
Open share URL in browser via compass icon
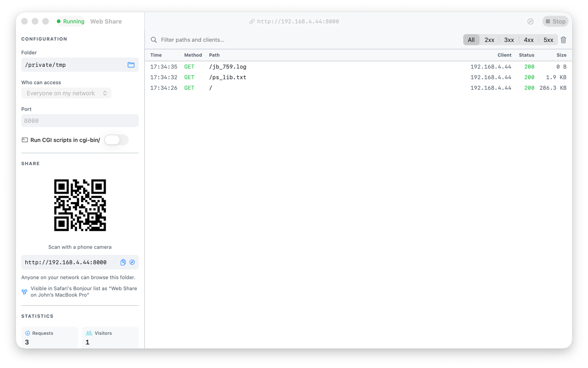[132, 262]
